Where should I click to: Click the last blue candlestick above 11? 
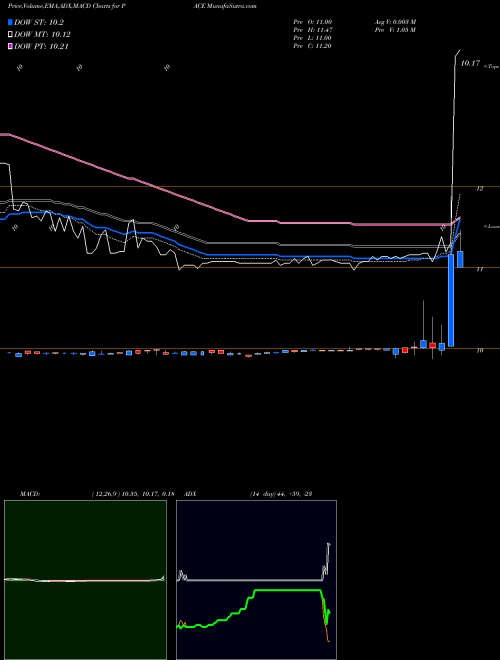click(460, 259)
